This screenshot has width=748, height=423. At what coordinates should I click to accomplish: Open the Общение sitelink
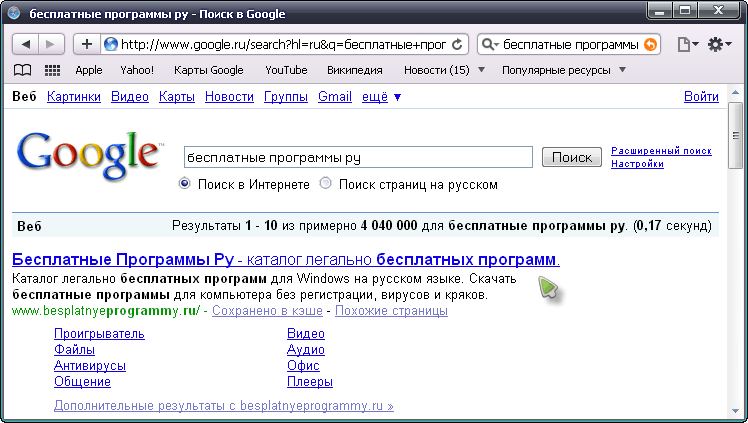tap(82, 382)
